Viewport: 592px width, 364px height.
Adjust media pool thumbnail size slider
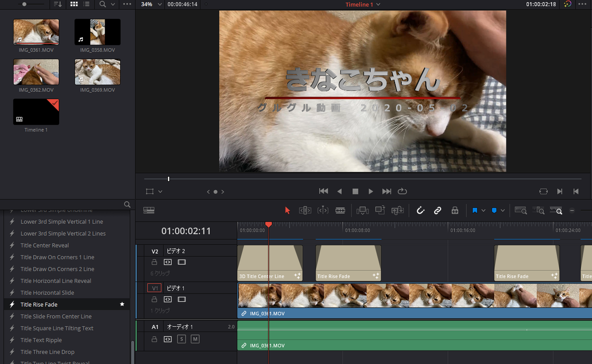24,4
